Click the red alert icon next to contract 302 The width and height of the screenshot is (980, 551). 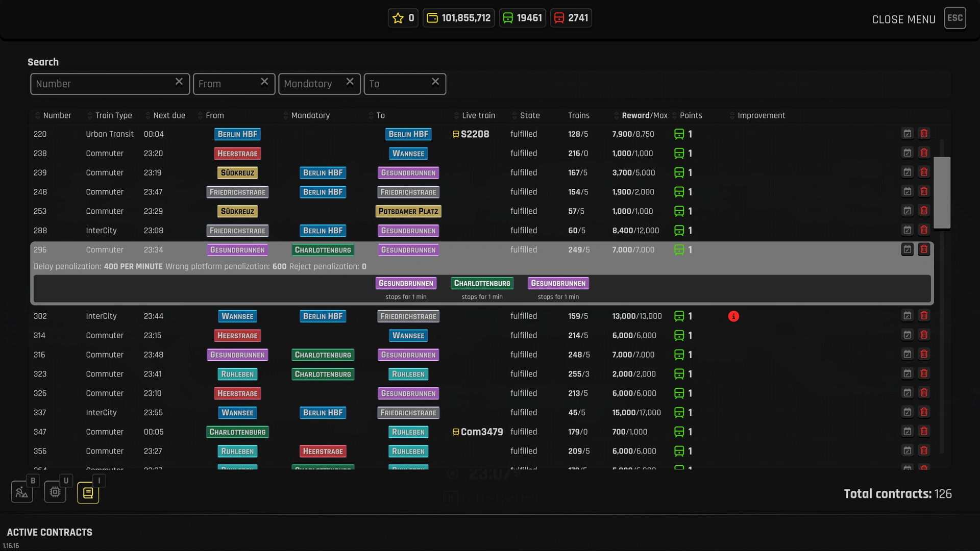point(733,315)
